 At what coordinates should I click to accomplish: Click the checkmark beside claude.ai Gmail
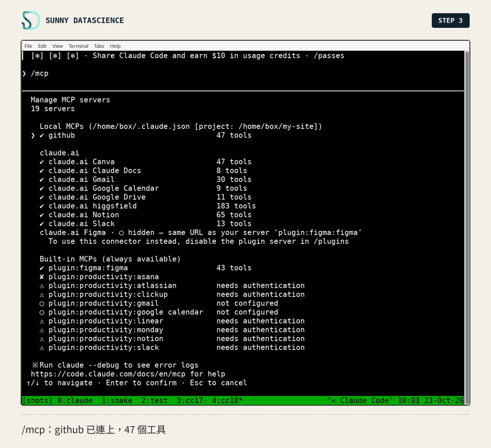pos(42,180)
